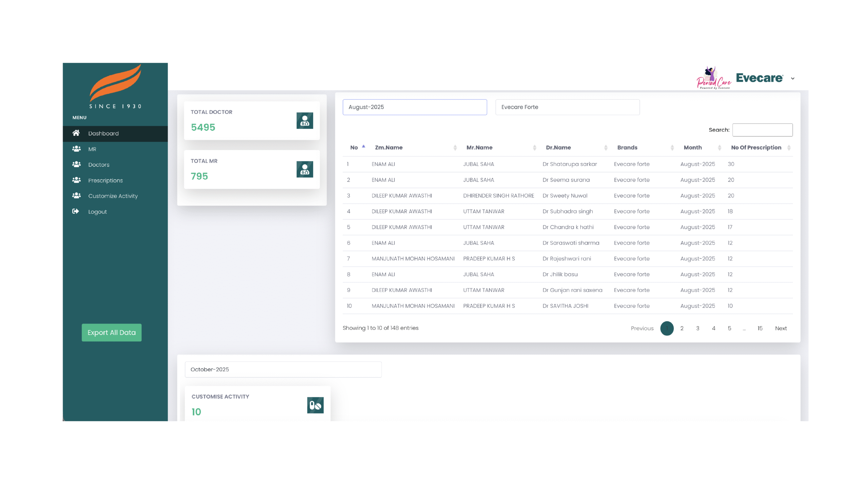Click the Customise Activity pills icon
Image resolution: width=868 pixels, height=488 pixels.
[315, 405]
